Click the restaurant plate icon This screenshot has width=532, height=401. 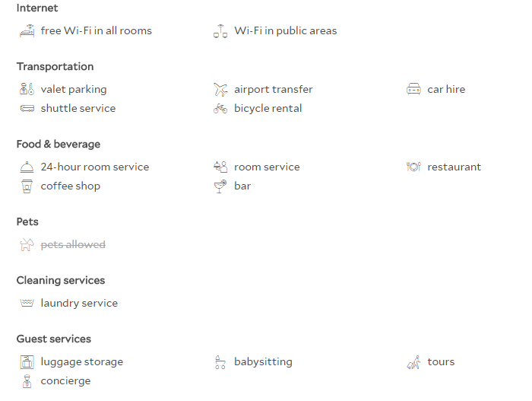click(413, 167)
